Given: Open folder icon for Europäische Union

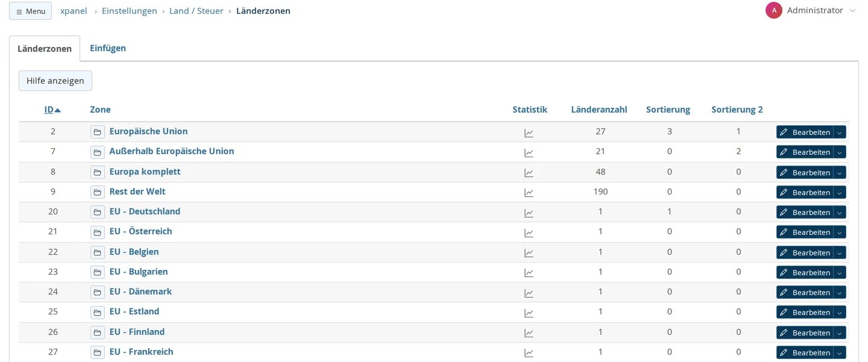Looking at the screenshot, I should point(98,132).
